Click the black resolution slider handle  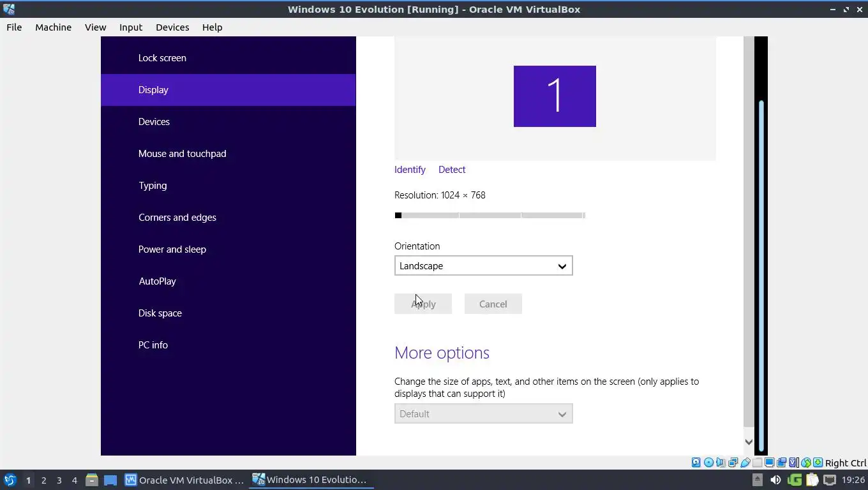(x=398, y=215)
